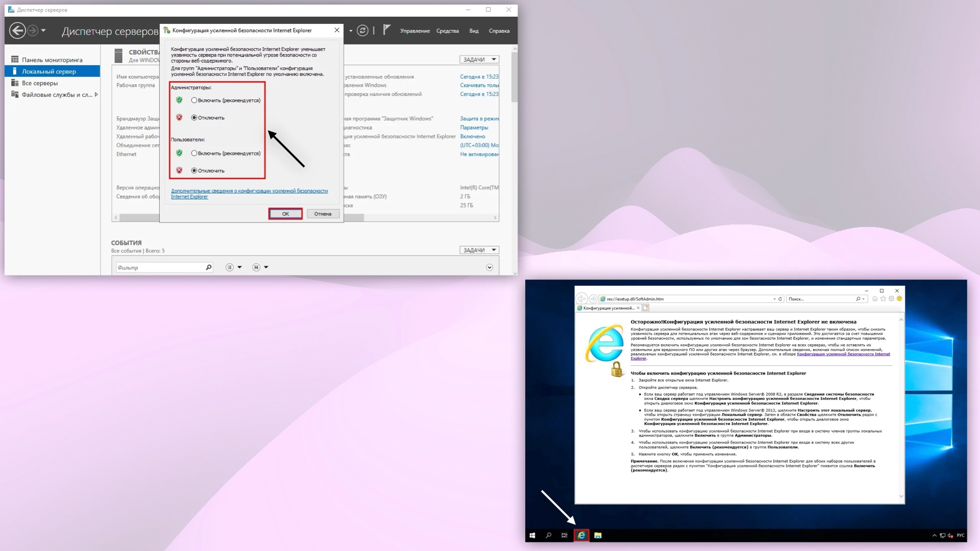This screenshot has width=980, height=551.
Task: Expand Файловые службы tree item arrow
Action: [96, 94]
